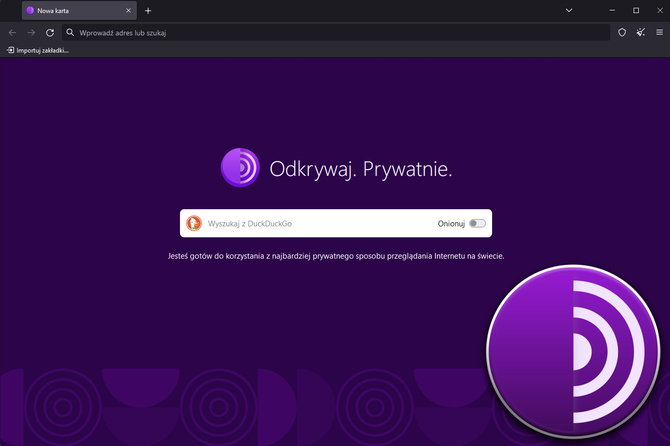Close the browser window
This screenshot has height=446, width=670.
(x=660, y=10)
